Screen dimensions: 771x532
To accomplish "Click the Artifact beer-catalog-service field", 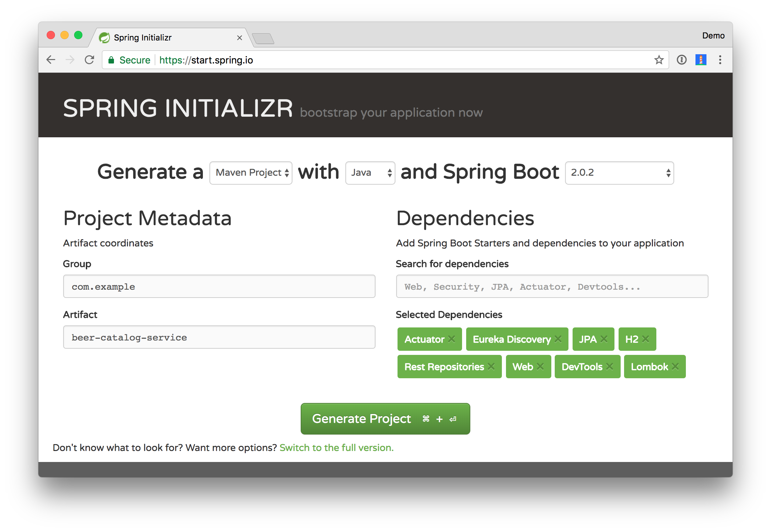I will pos(219,337).
